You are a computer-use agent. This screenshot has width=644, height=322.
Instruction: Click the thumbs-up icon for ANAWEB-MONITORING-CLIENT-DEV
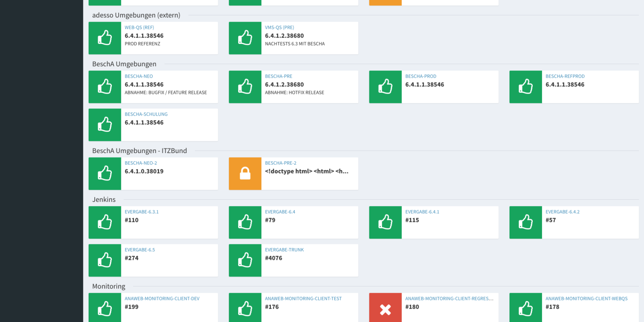point(105,309)
